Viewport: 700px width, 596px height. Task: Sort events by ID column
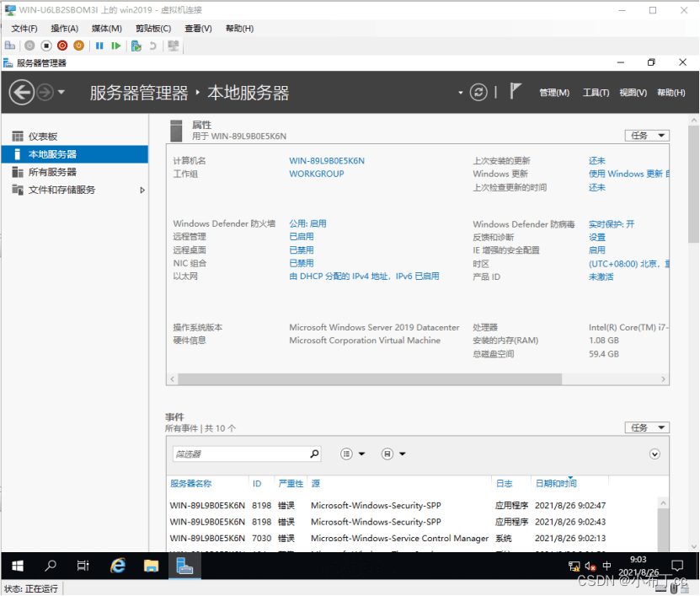pyautogui.click(x=257, y=483)
